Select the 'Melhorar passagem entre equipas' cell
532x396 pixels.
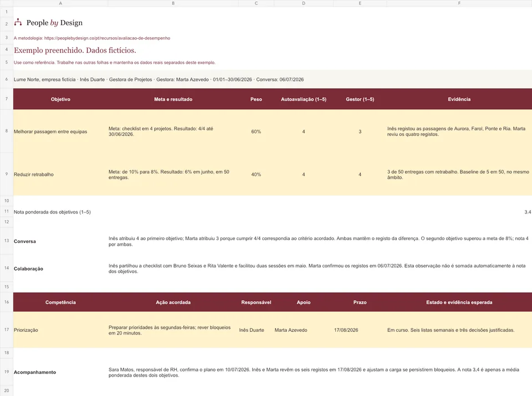60,131
